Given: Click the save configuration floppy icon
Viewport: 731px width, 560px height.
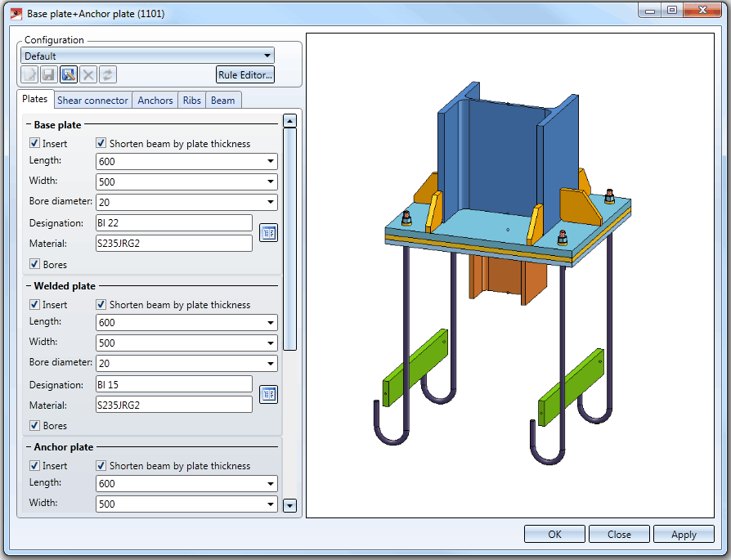Looking at the screenshot, I should [x=48, y=75].
